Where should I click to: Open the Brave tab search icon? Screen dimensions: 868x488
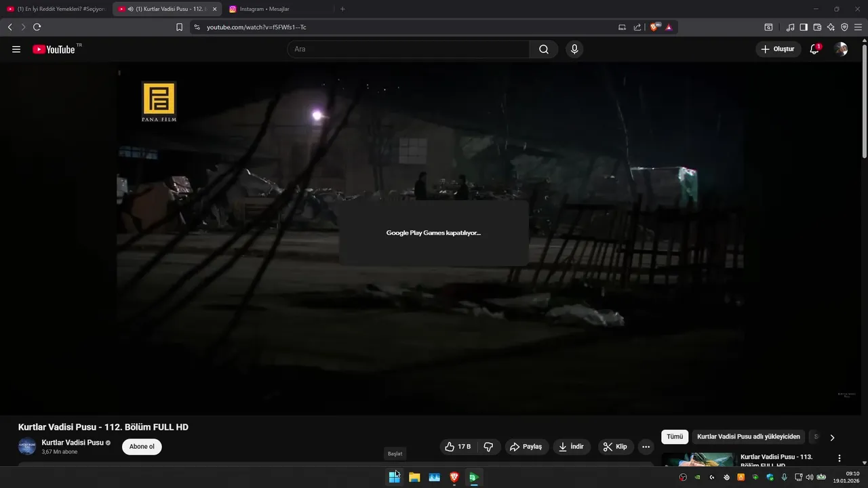tap(768, 27)
